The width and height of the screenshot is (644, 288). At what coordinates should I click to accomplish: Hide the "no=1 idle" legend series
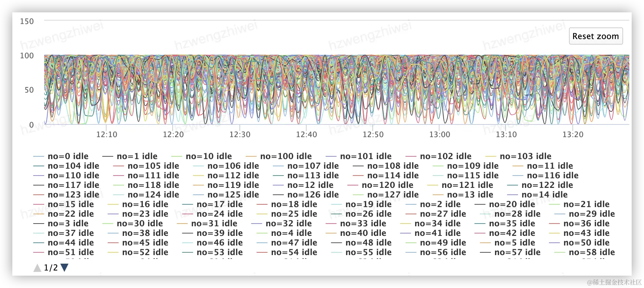(130, 156)
